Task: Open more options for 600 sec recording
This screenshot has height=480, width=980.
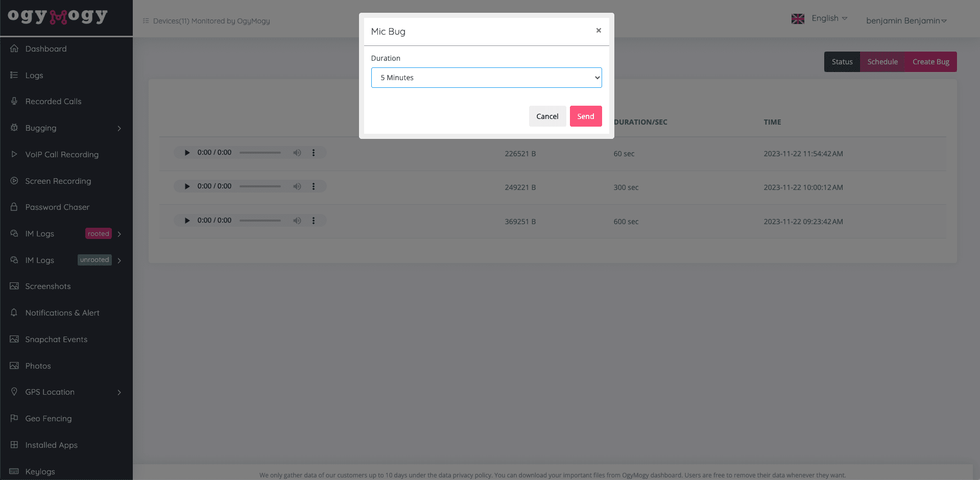Action: click(314, 221)
